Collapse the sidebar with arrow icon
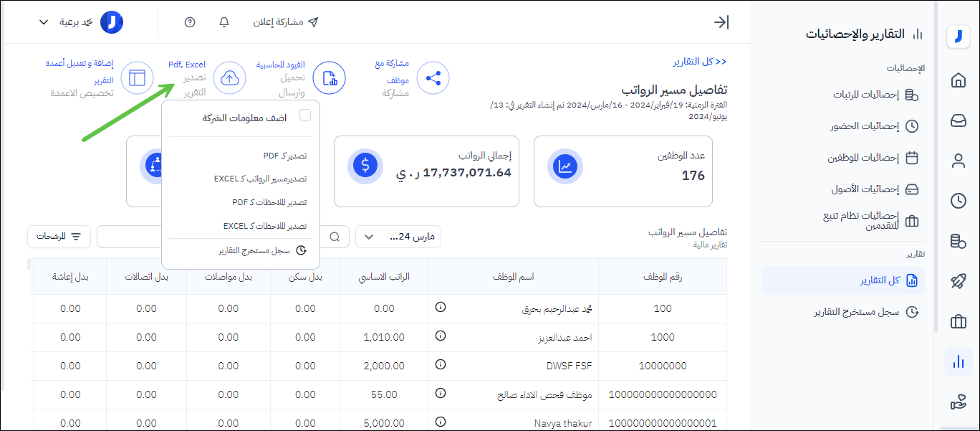The width and height of the screenshot is (980, 431). pos(721,22)
